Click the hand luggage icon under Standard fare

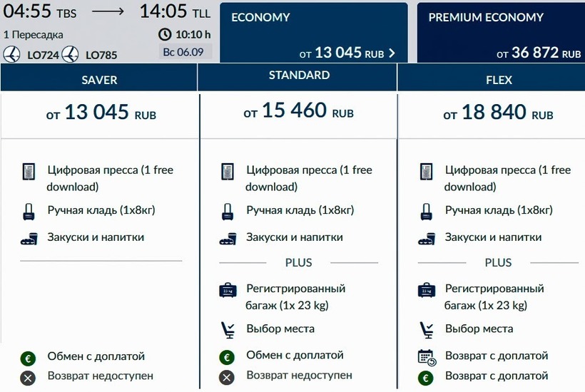[228, 212]
